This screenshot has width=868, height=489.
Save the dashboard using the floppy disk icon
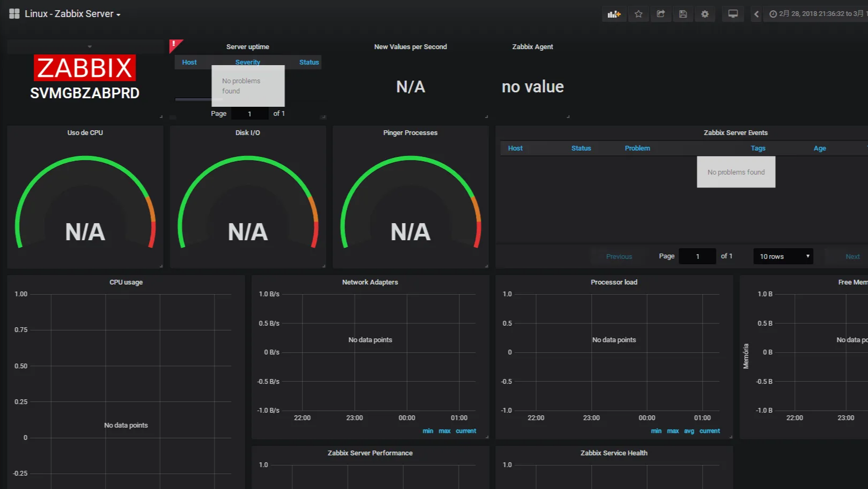point(683,14)
